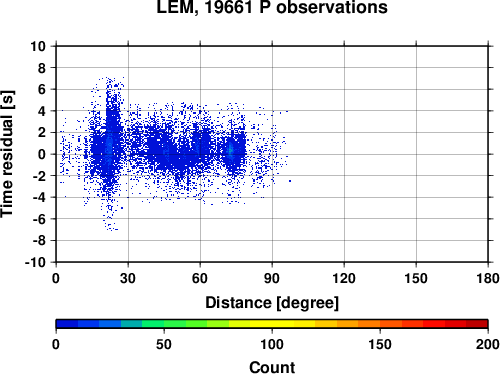Click the yellow segment of the colorbar
This screenshot has height=374, width=500.
tap(272, 324)
